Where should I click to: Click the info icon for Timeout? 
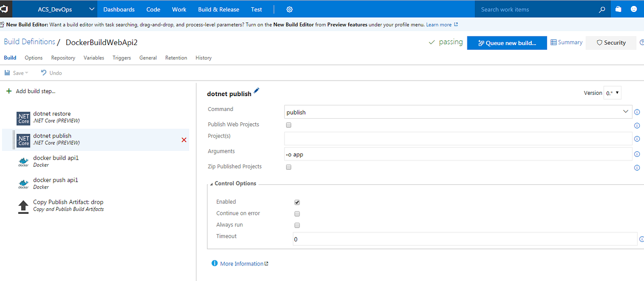tap(642, 239)
